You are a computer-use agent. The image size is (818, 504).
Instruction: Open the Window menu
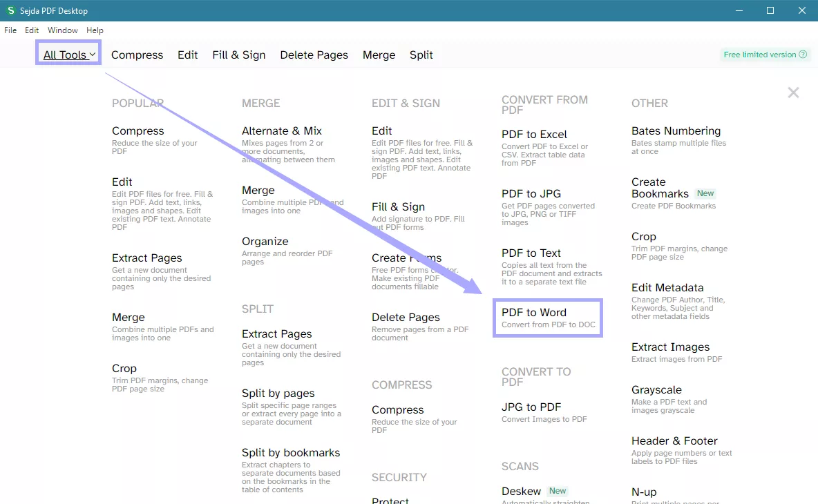click(63, 30)
